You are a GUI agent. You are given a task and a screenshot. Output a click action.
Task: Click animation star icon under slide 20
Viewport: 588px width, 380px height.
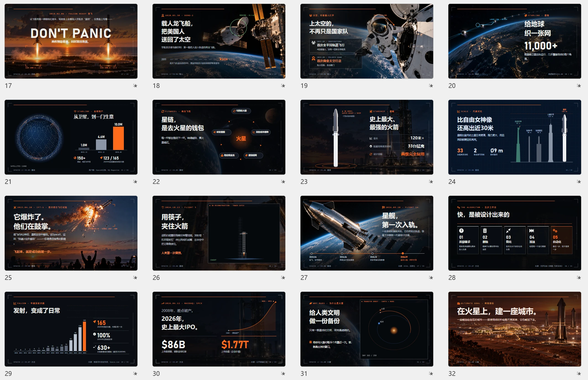(579, 86)
